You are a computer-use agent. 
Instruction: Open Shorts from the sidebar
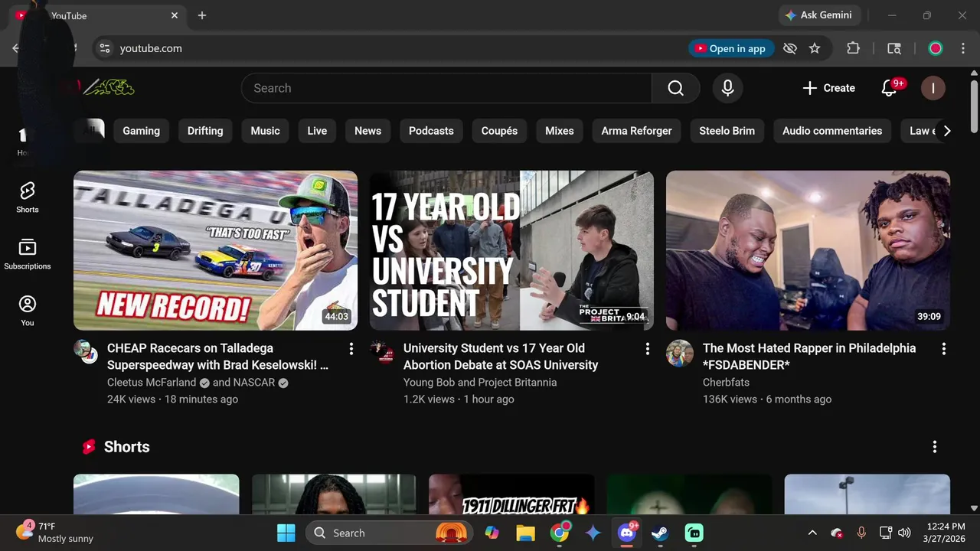(28, 197)
